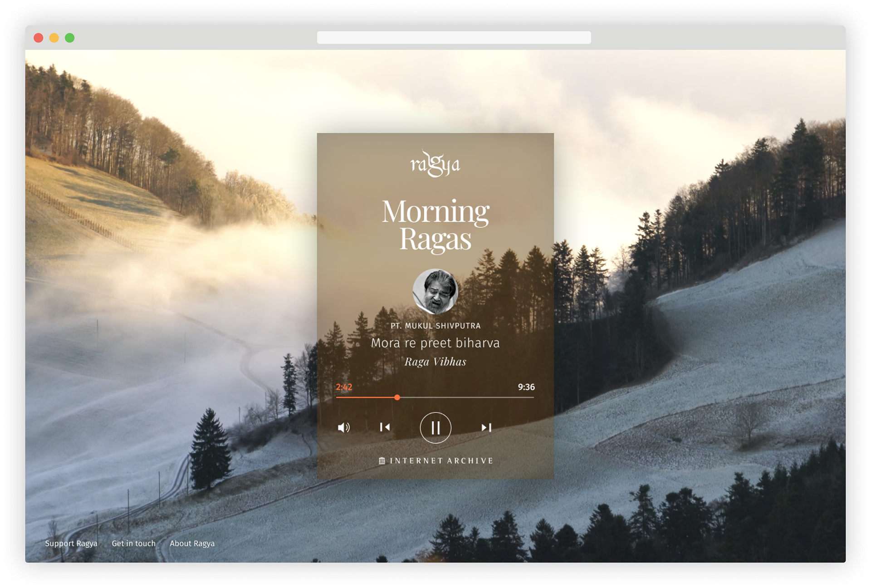The height and width of the screenshot is (588, 871).
Task: Click the green maximize window button
Action: tap(69, 38)
